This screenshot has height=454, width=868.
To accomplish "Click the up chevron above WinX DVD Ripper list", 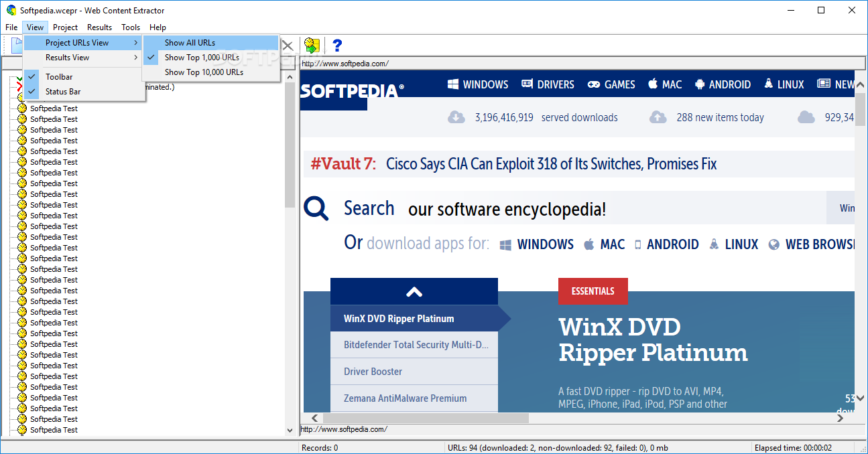I will pos(414,292).
